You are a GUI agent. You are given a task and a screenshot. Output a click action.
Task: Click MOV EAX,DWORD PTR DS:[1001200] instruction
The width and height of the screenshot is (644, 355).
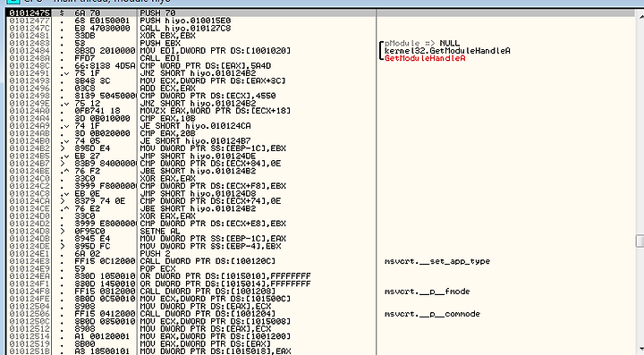216,336
